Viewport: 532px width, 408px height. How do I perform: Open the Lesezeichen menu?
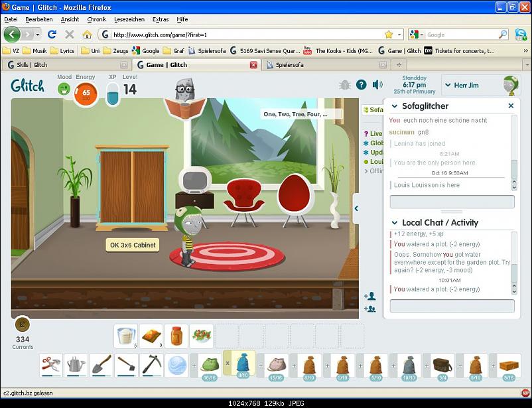click(129, 19)
